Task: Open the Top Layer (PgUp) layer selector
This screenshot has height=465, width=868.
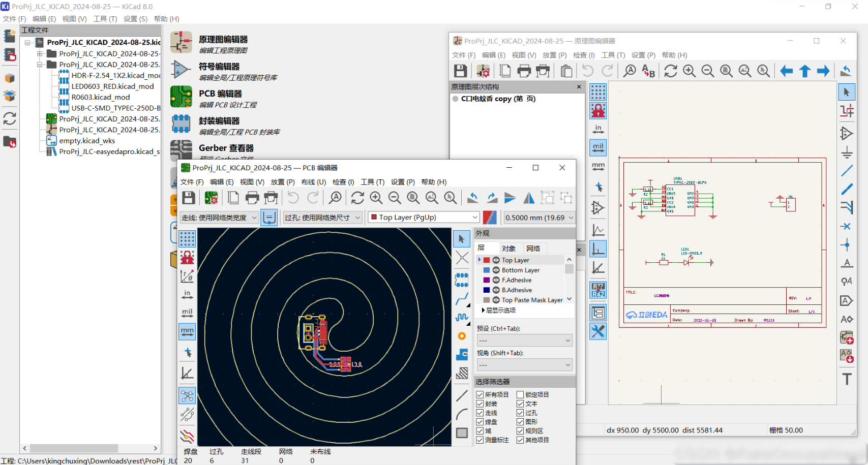Action: (424, 218)
